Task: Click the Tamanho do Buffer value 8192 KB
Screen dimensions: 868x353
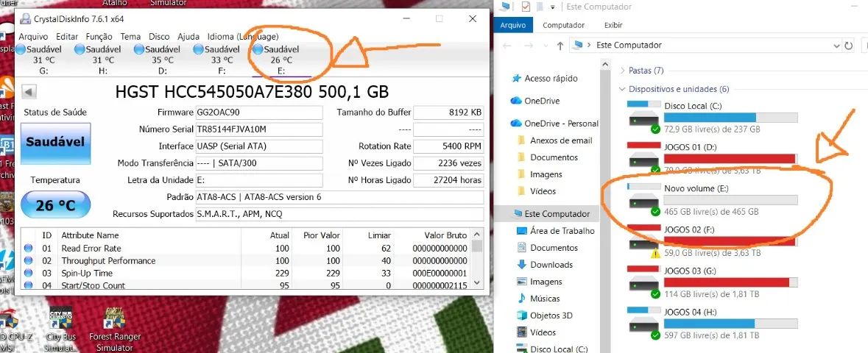Action: (x=448, y=113)
